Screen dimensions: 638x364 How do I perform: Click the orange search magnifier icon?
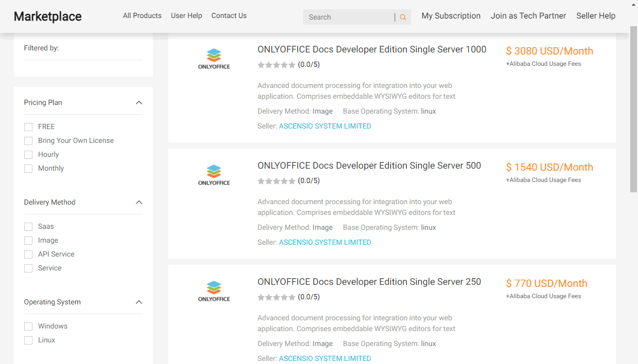pyautogui.click(x=403, y=17)
